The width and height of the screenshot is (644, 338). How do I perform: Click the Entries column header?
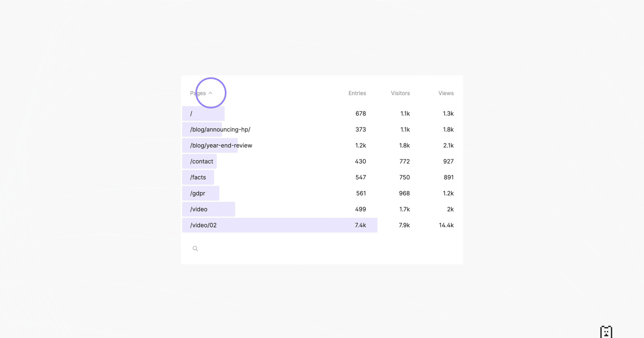click(357, 93)
